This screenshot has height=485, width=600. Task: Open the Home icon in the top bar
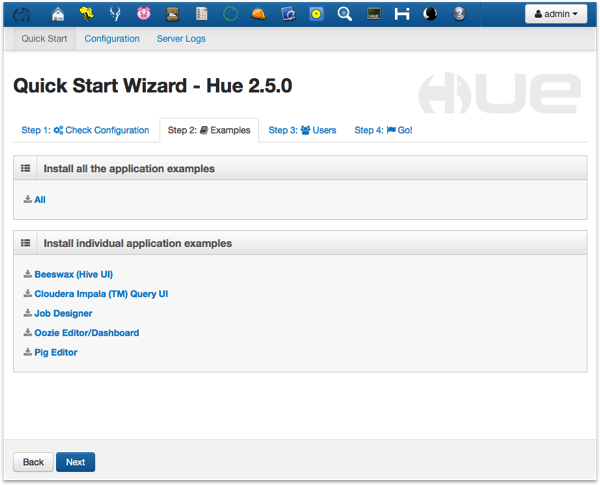(x=58, y=14)
